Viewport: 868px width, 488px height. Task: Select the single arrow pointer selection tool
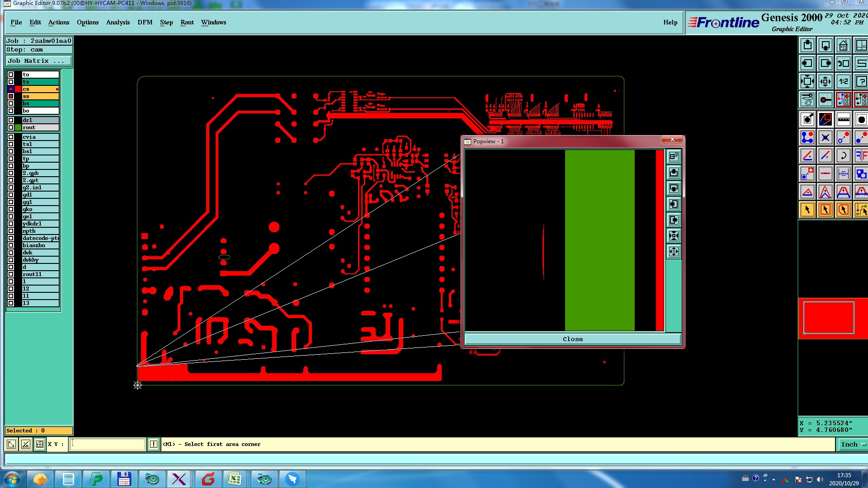tap(807, 210)
